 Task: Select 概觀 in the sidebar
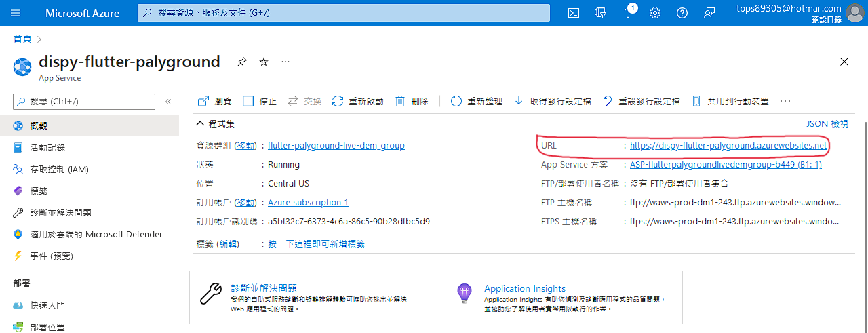[x=90, y=125]
